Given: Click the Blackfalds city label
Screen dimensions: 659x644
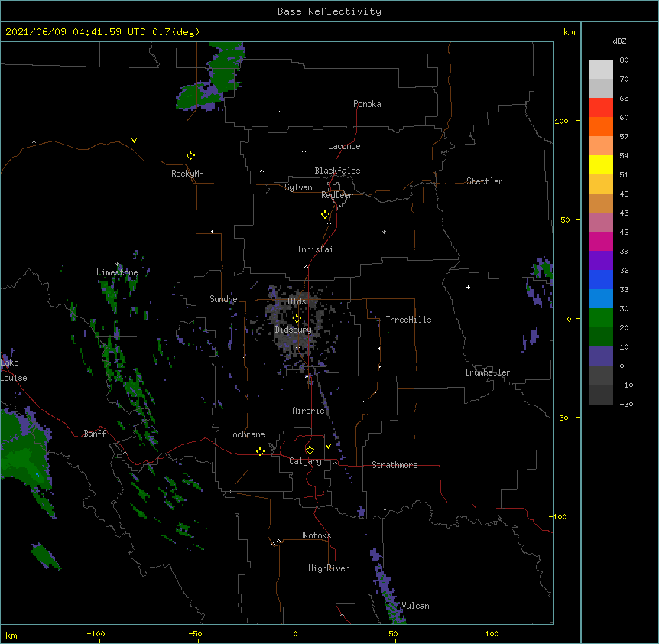Looking at the screenshot, I should pyautogui.click(x=337, y=171).
